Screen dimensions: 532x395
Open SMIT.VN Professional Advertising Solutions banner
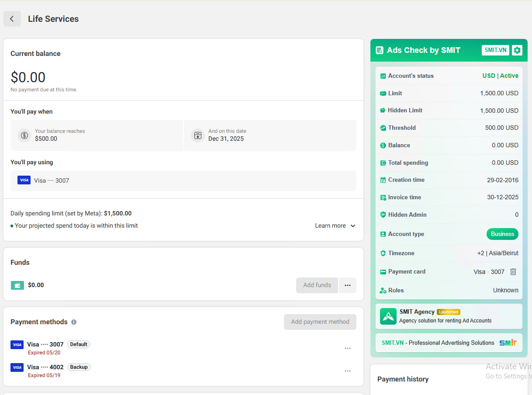449,343
